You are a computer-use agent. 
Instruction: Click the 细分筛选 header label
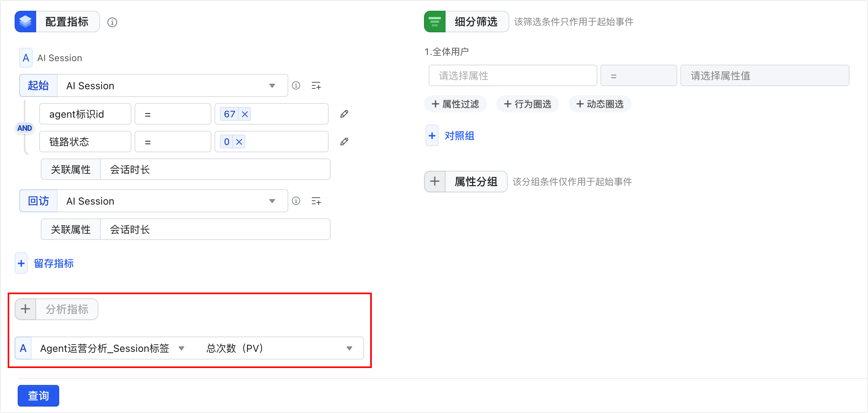[477, 22]
